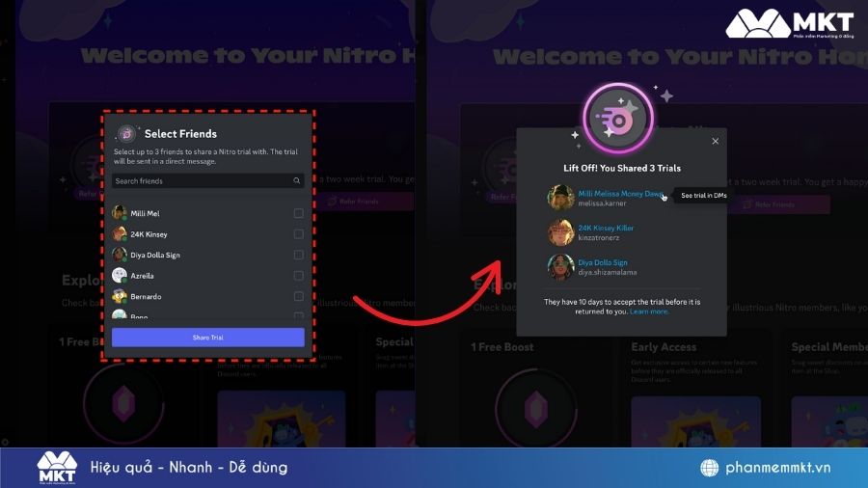Open the Milli Melissa Money Dawg link
The image size is (868, 488).
pyautogui.click(x=620, y=194)
